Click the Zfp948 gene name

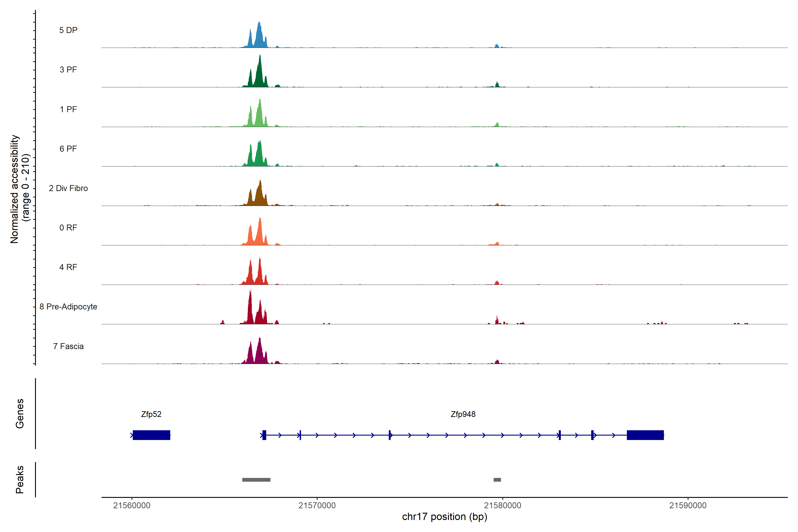click(463, 414)
